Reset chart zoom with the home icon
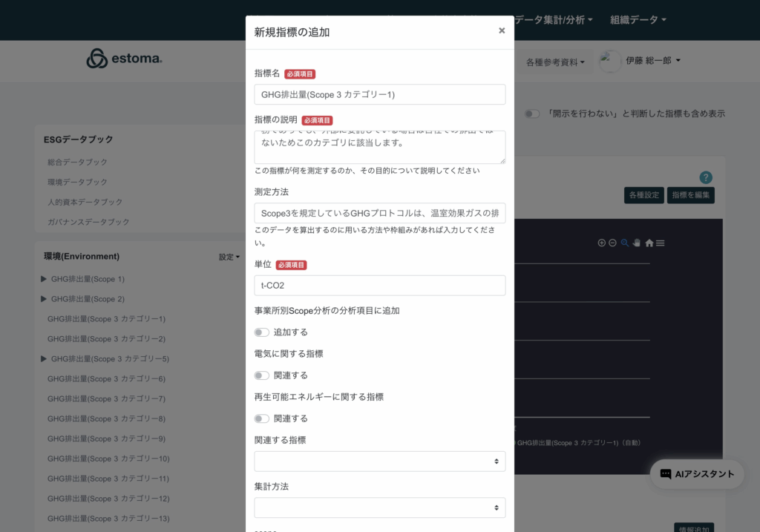This screenshot has width=760, height=532. click(649, 243)
